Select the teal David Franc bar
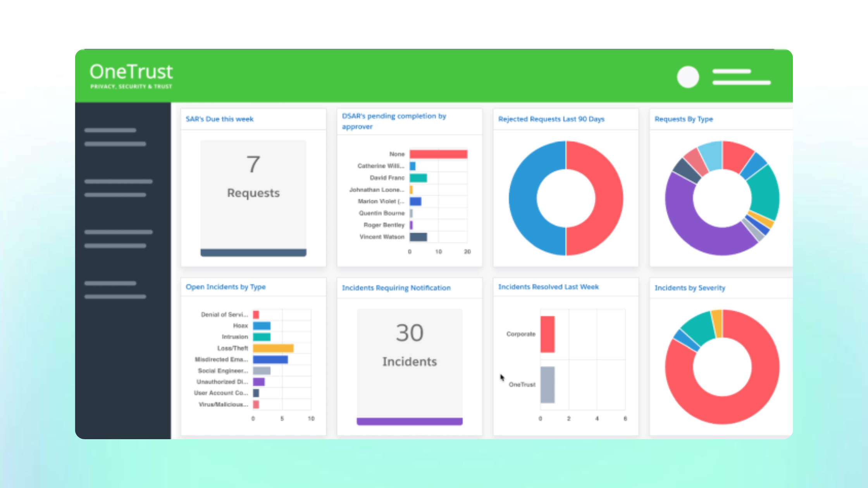Image resolution: width=868 pixels, height=488 pixels. point(418,178)
